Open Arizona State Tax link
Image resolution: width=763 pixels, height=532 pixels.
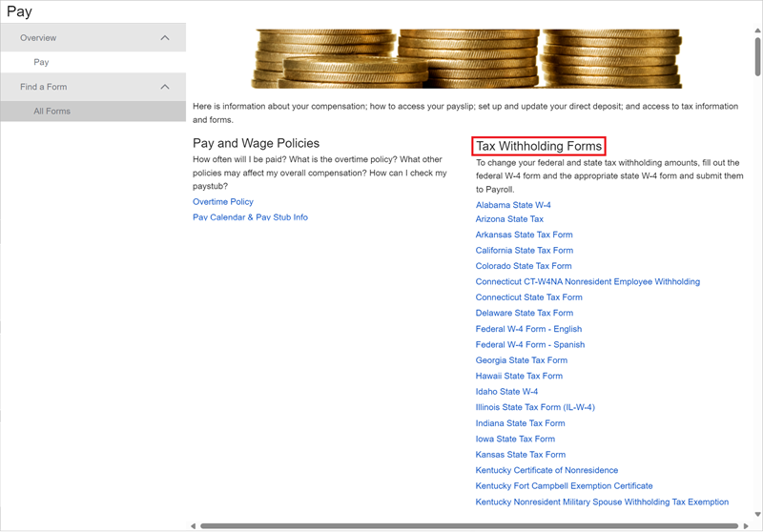click(x=509, y=219)
